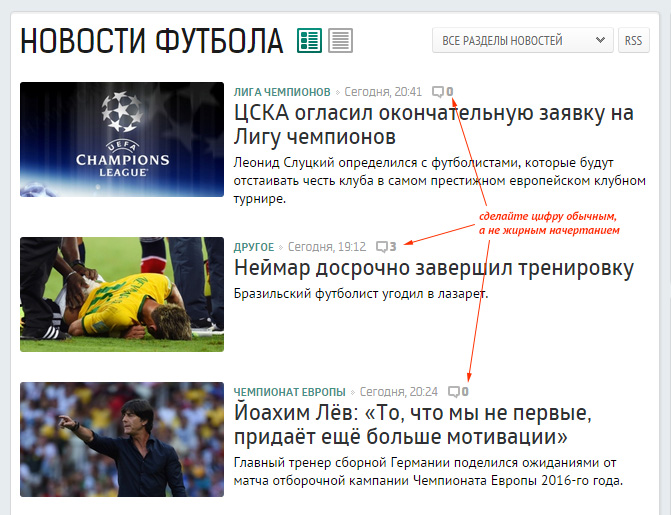Screen dimensions: 671x515
Task: Open the ЧЕМПИОНАТ ЕВРОПЫ category link
Action: tap(289, 392)
